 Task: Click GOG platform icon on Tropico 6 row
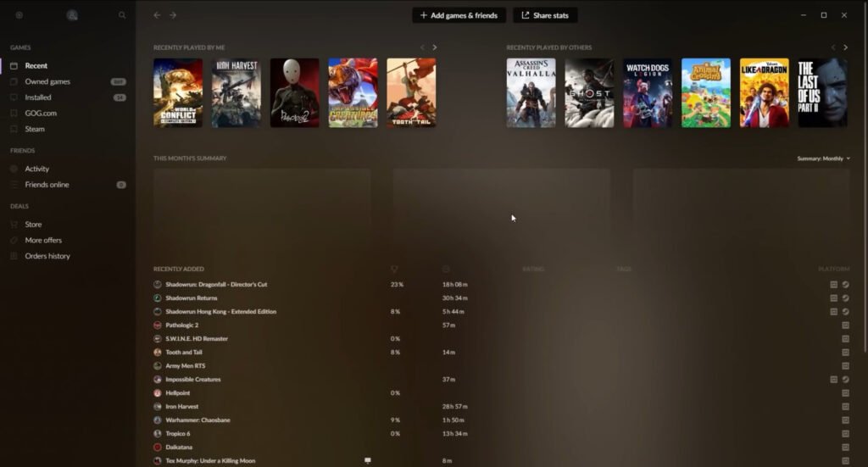coord(845,434)
